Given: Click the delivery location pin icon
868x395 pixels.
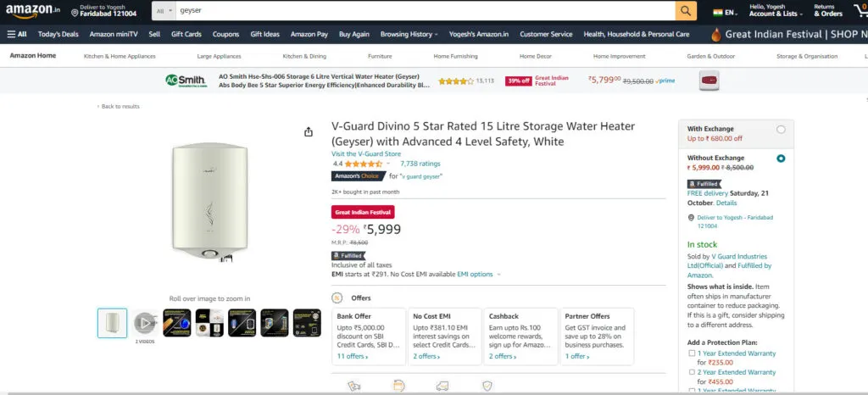Looking at the screenshot, I should pos(75,14).
